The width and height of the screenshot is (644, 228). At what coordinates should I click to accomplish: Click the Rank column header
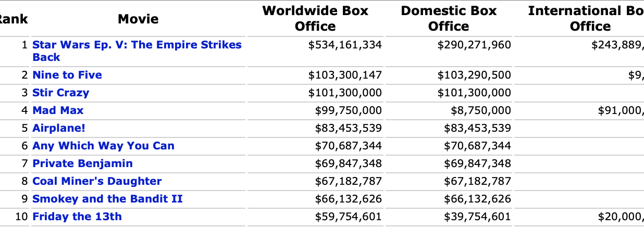pos(13,19)
